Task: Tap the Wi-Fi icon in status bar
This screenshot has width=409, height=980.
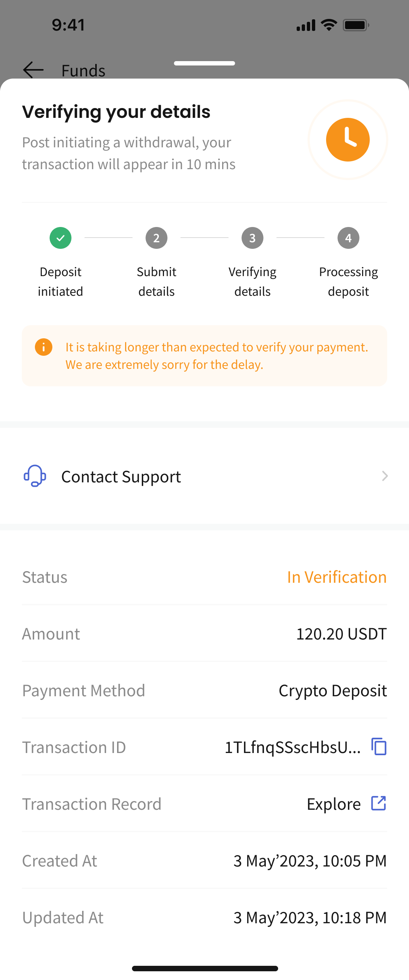Action: click(x=329, y=25)
